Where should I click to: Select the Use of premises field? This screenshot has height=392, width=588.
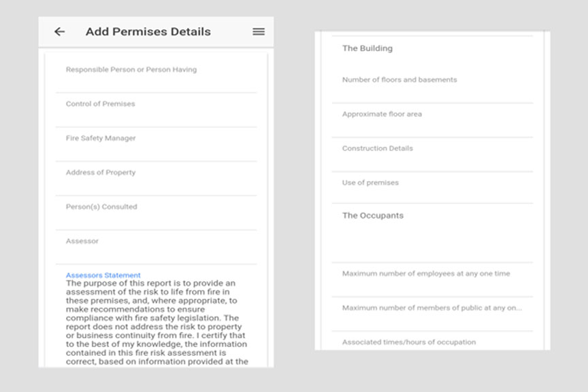pos(431,187)
